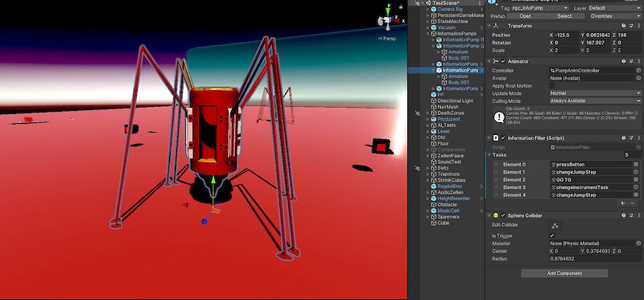Image resolution: width=644 pixels, height=300 pixels.
Task: Collapse the Tasks list foldout
Action: pyautogui.click(x=489, y=154)
